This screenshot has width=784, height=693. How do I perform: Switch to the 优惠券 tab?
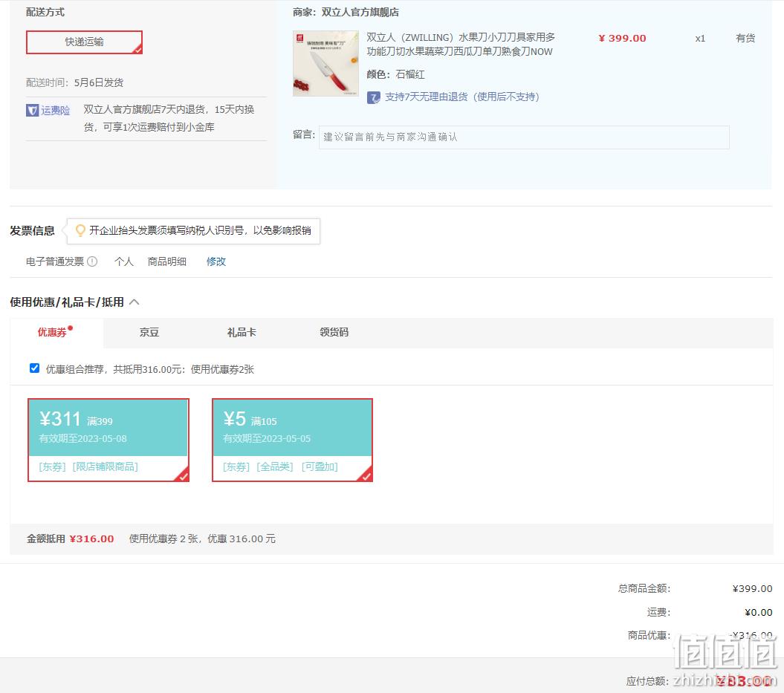click(52, 332)
